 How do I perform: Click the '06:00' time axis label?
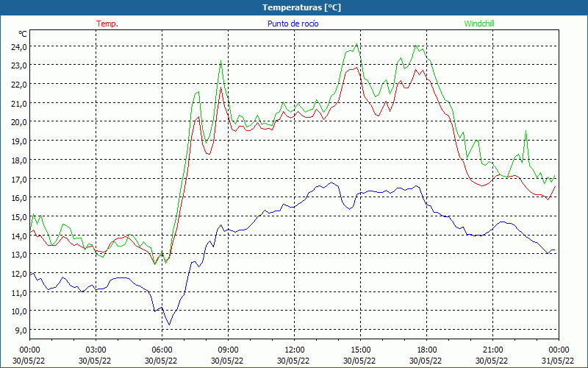[x=162, y=350]
